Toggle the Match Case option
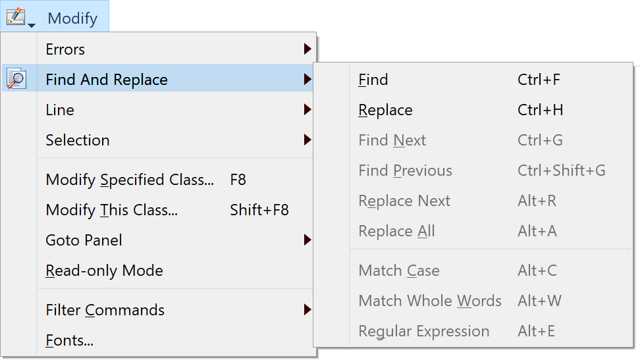The width and height of the screenshot is (640, 364). coord(491,271)
